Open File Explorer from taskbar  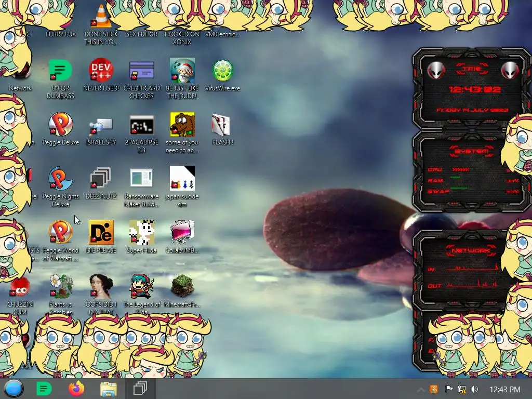109,389
